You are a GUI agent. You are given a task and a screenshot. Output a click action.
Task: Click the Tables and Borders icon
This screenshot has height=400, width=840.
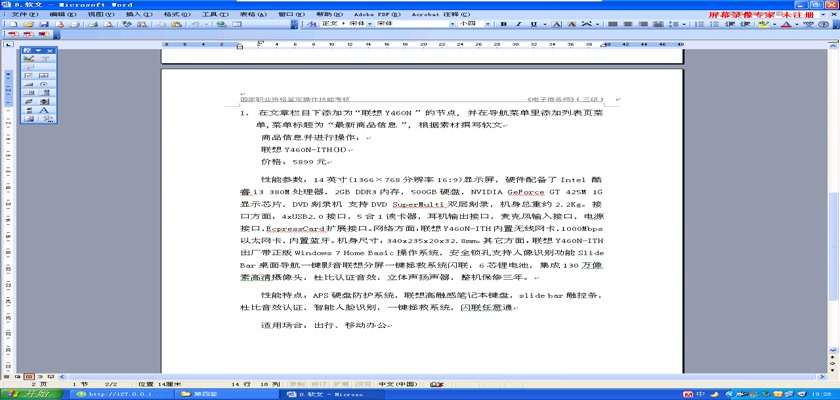click(x=237, y=24)
